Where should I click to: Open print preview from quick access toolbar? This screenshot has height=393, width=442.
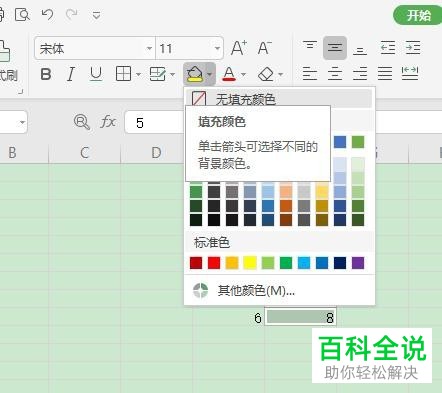[22, 15]
